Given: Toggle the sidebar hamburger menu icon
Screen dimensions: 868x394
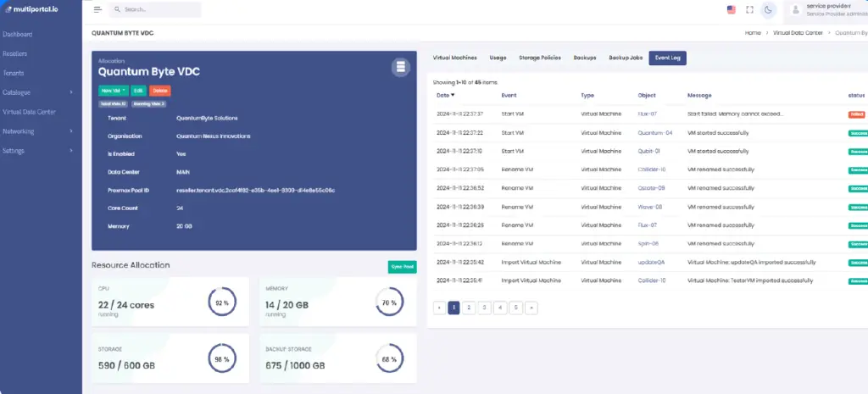Looking at the screenshot, I should pos(98,9).
